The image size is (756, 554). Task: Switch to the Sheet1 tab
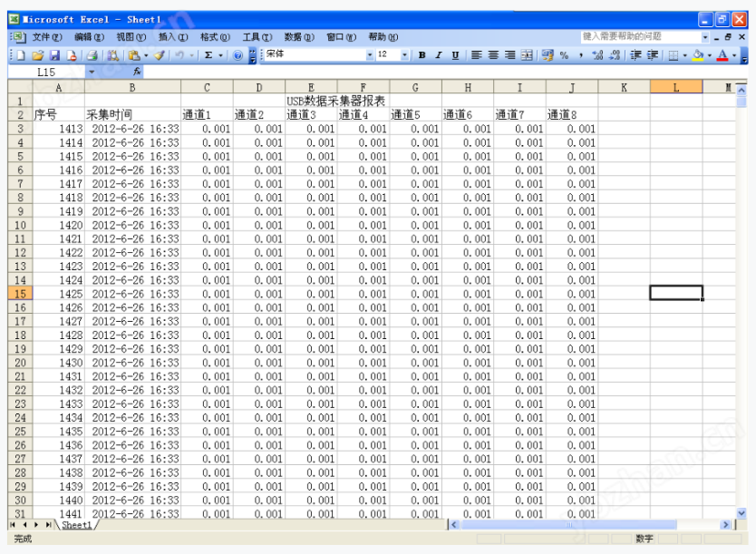76,524
